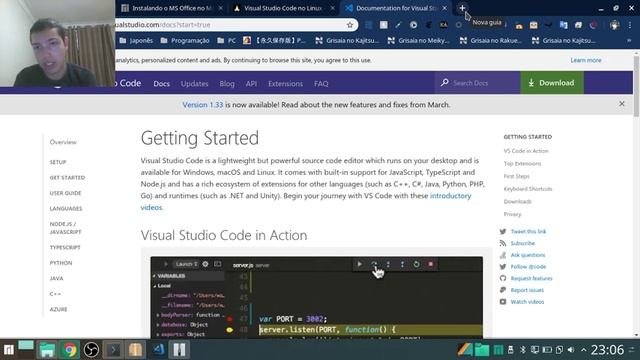Click Tweet this link
Image resolution: width=640 pixels, height=360 pixels.
coord(528,231)
